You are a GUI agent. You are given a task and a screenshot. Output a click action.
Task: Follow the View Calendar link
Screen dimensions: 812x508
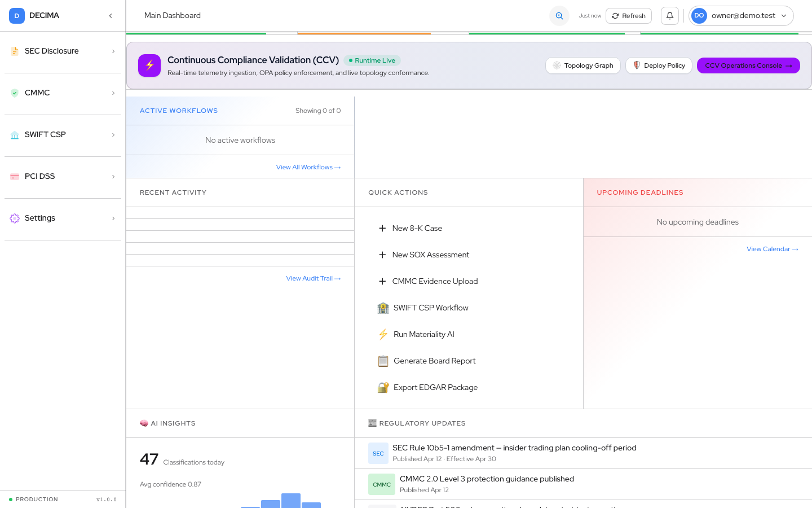tap(773, 249)
